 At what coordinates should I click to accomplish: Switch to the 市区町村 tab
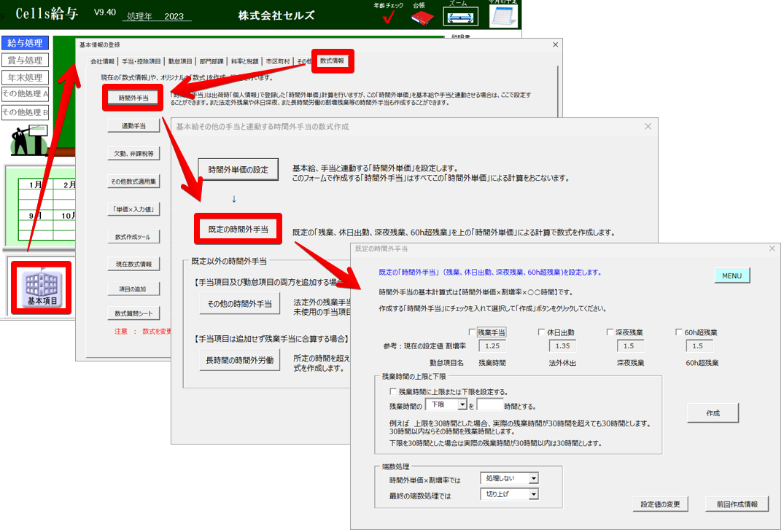(x=278, y=61)
